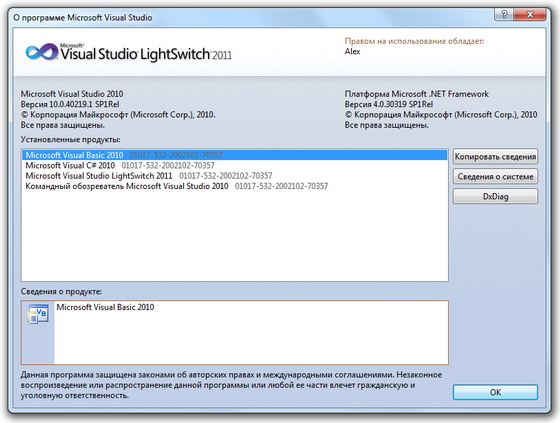The image size is (560, 423).
Task: Launch DxDiag from the dialog
Action: [495, 196]
